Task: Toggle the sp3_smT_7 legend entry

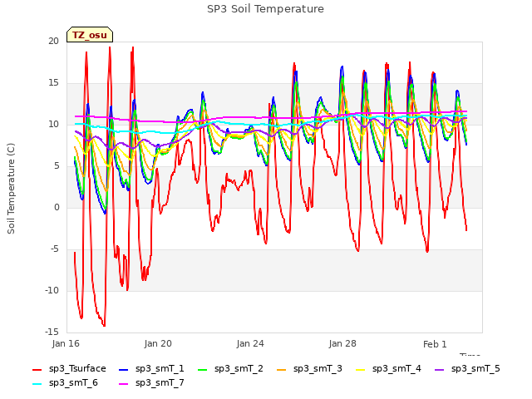Action: (151, 383)
